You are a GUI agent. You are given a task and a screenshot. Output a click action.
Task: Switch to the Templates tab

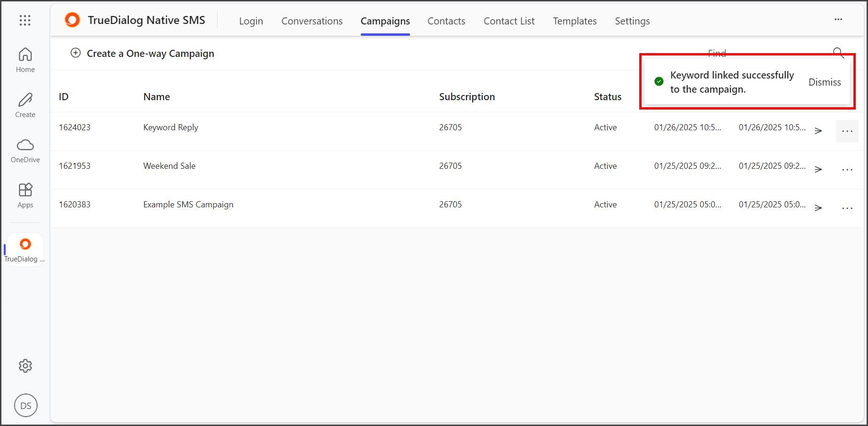(574, 21)
